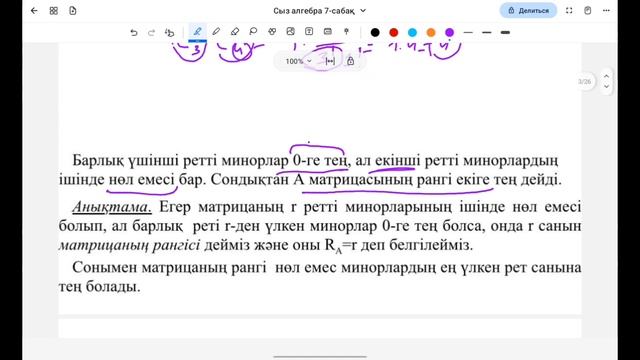Image resolution: width=640 pixels, height=360 pixels.
Task: Go to the previous page with up chevron
Action: point(606,76)
